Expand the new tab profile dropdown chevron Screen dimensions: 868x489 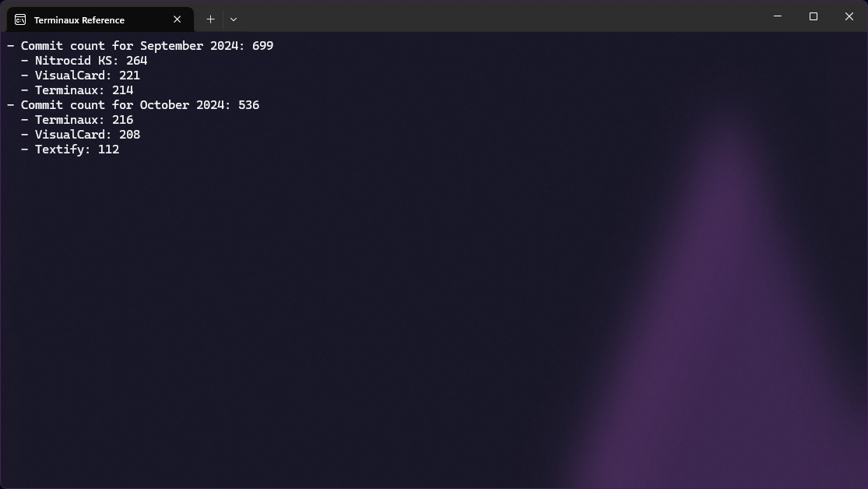pos(234,19)
